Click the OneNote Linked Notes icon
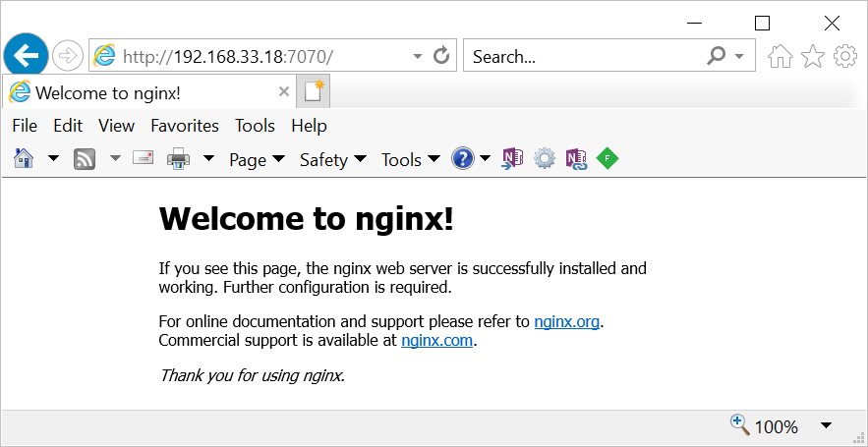 click(x=576, y=159)
